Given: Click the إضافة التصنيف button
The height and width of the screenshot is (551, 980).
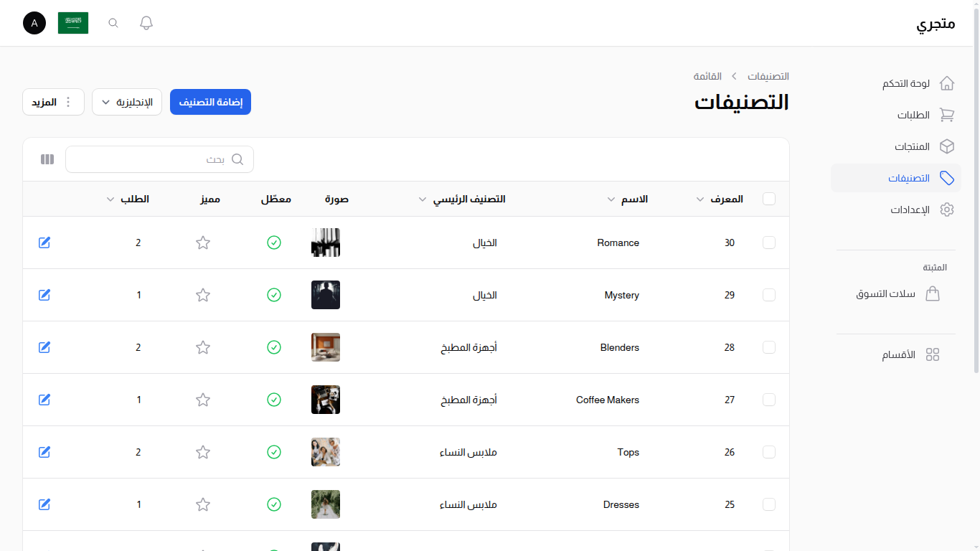Looking at the screenshot, I should tap(210, 102).
